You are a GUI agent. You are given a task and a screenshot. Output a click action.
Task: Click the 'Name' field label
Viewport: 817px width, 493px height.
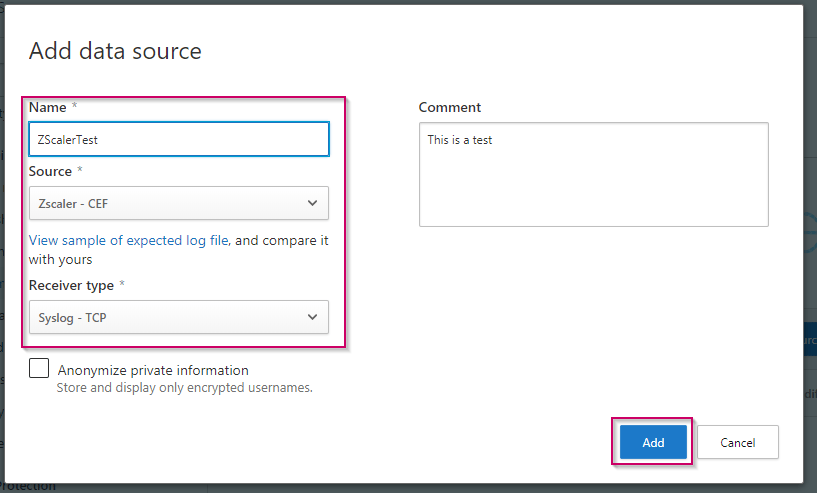(46, 107)
